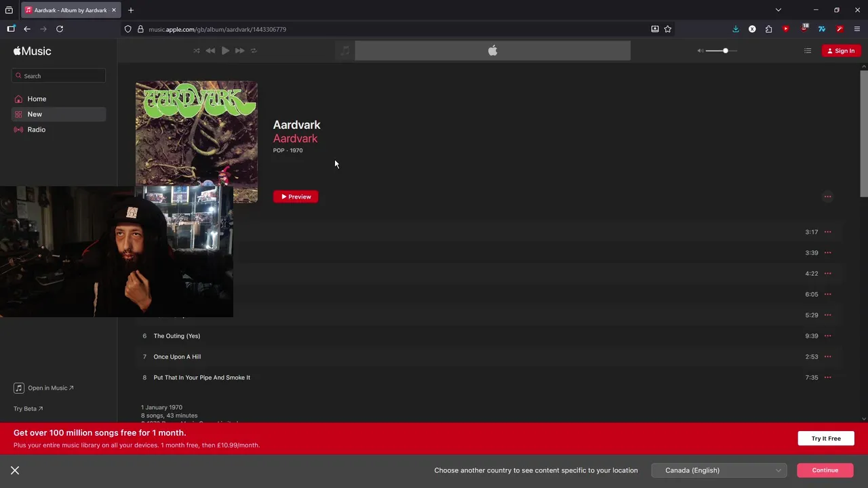Image resolution: width=868 pixels, height=488 pixels.
Task: Open more options for Put That In Your Pipe
Action: 827,378
